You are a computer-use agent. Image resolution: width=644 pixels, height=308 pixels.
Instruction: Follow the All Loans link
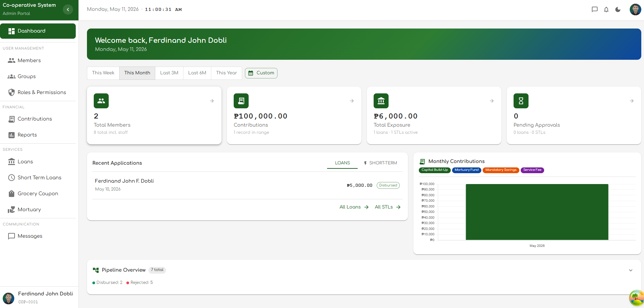pos(354,207)
